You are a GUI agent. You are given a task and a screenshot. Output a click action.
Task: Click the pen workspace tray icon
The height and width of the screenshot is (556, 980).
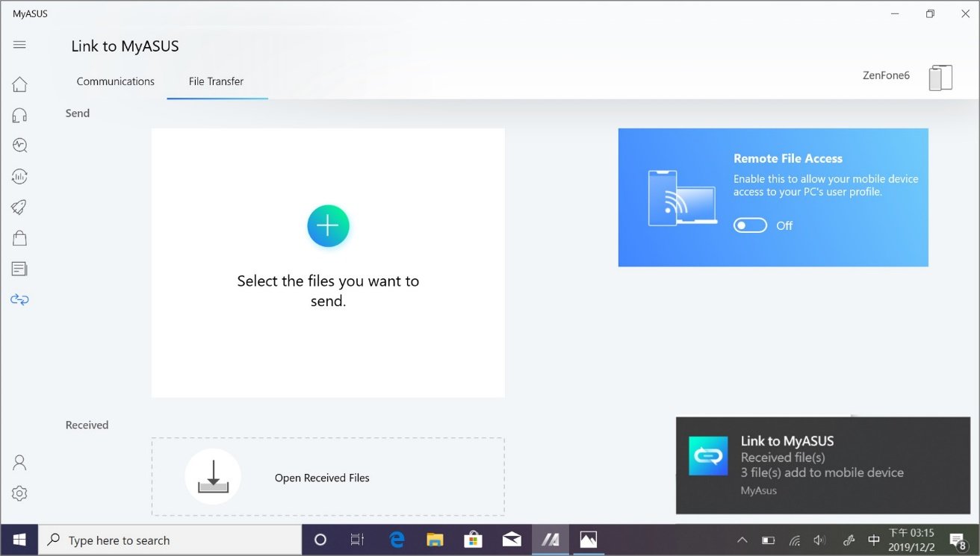point(849,540)
